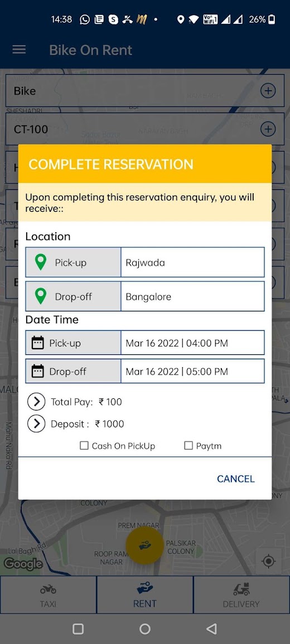Switch to the TAXI tab
290x644 pixels.
48,595
